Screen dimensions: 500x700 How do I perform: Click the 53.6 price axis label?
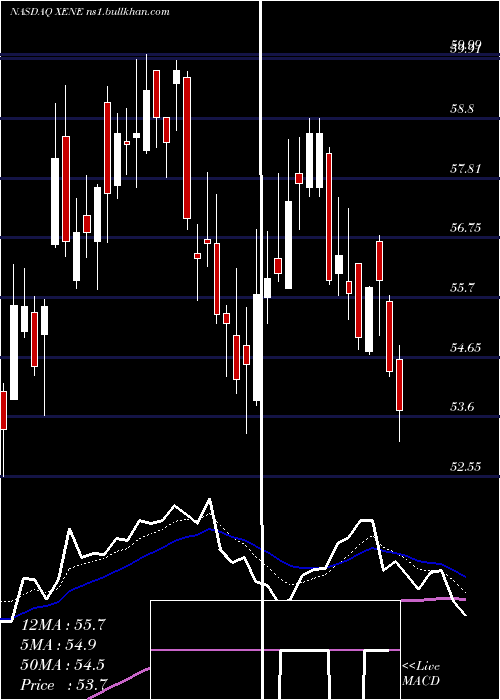(462, 407)
